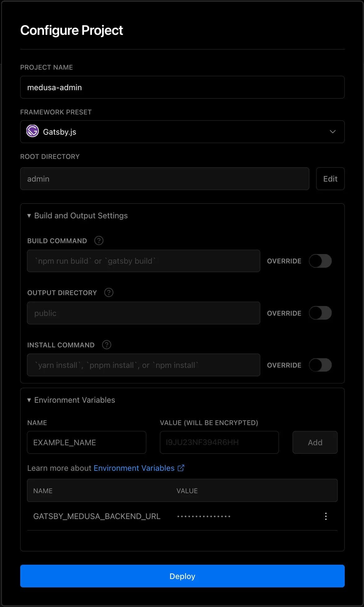
Task: Focus the EXAMPLE_NAME variable name field
Action: tap(87, 442)
